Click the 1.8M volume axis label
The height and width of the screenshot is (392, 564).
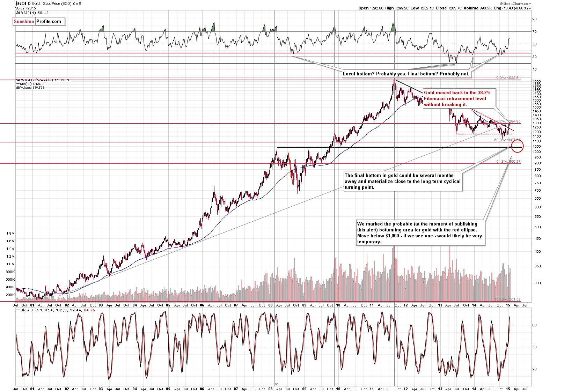coord(10,233)
